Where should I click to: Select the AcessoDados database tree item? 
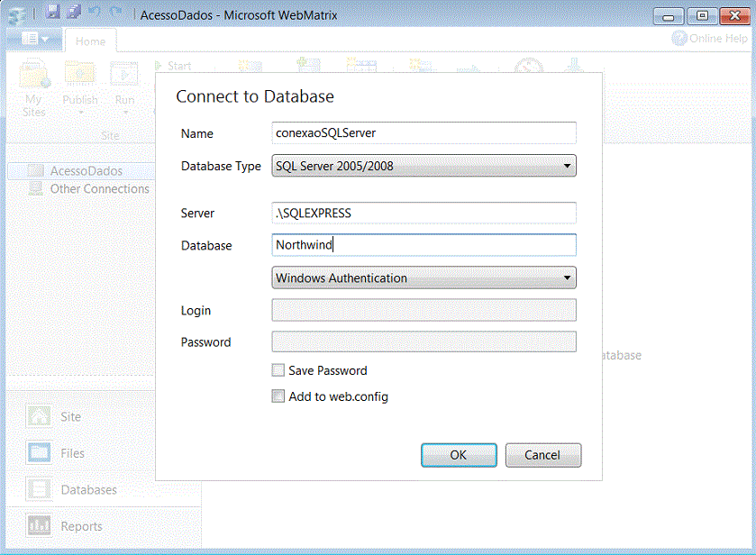coord(81,171)
